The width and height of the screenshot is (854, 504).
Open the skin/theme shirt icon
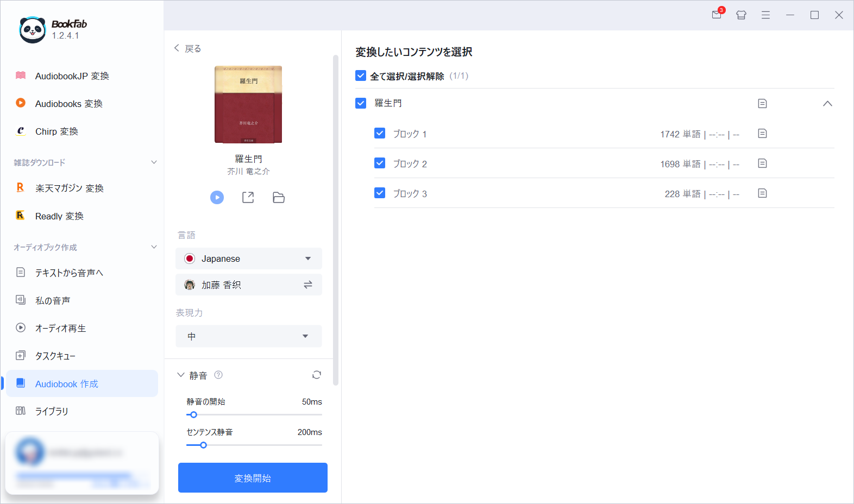tap(741, 15)
